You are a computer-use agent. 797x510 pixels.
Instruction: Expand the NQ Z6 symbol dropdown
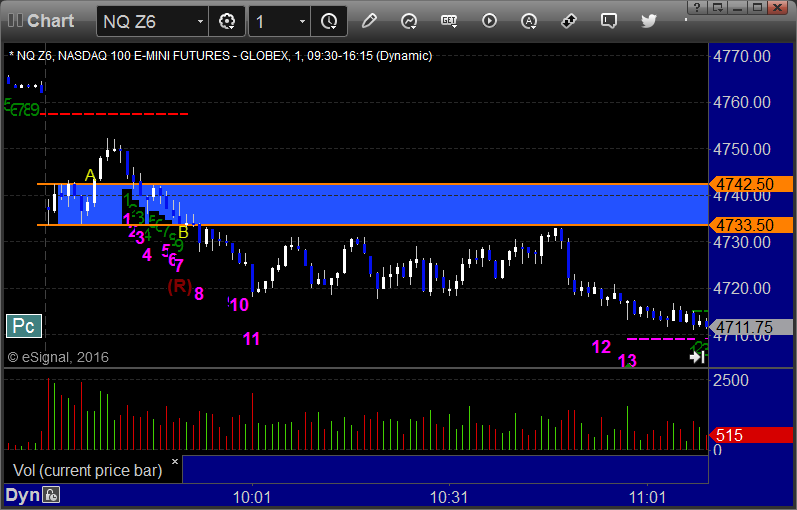[x=200, y=21]
